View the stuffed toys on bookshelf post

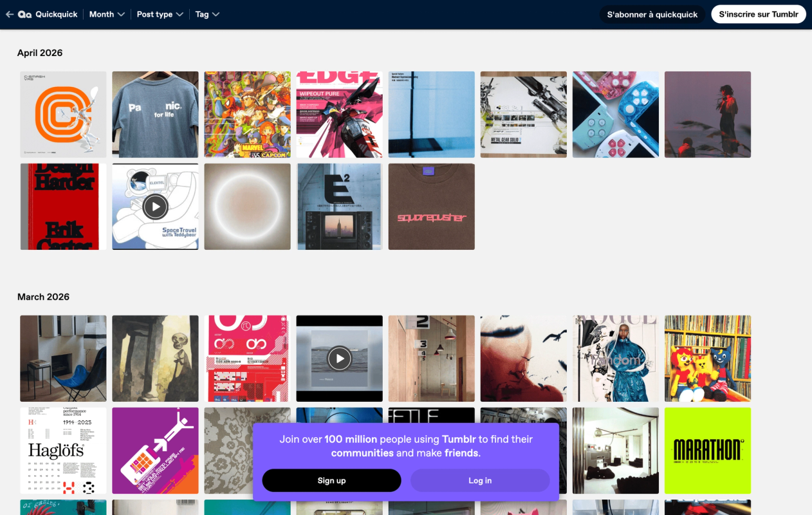tap(708, 359)
